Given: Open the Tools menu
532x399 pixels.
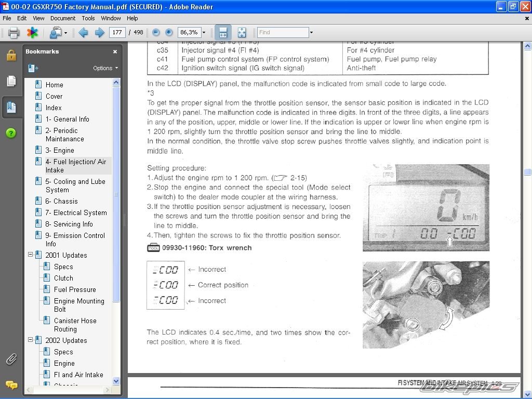Looking at the screenshot, I should tap(88, 18).
